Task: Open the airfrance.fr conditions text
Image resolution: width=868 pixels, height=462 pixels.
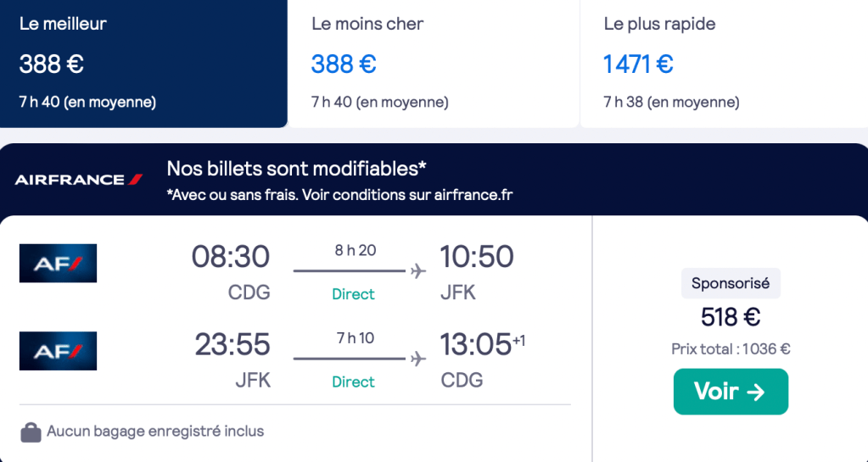Action: 339,195
